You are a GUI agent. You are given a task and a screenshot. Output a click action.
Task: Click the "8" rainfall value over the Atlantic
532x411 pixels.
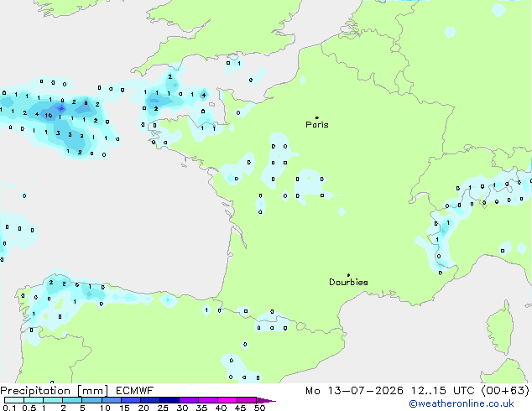(x=86, y=102)
